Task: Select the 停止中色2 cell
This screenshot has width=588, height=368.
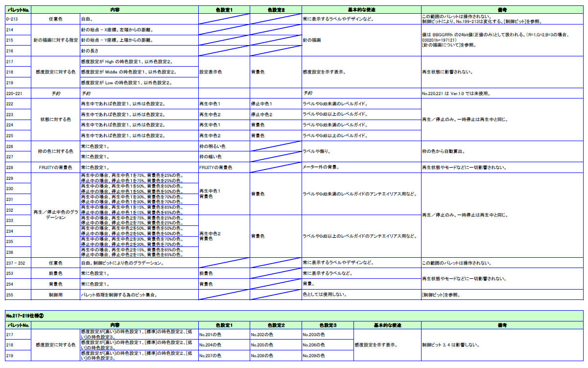Action: [x=275, y=115]
